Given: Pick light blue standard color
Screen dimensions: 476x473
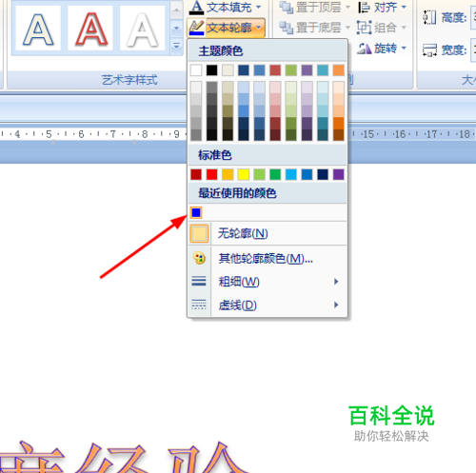Looking at the screenshot, I should tap(291, 174).
